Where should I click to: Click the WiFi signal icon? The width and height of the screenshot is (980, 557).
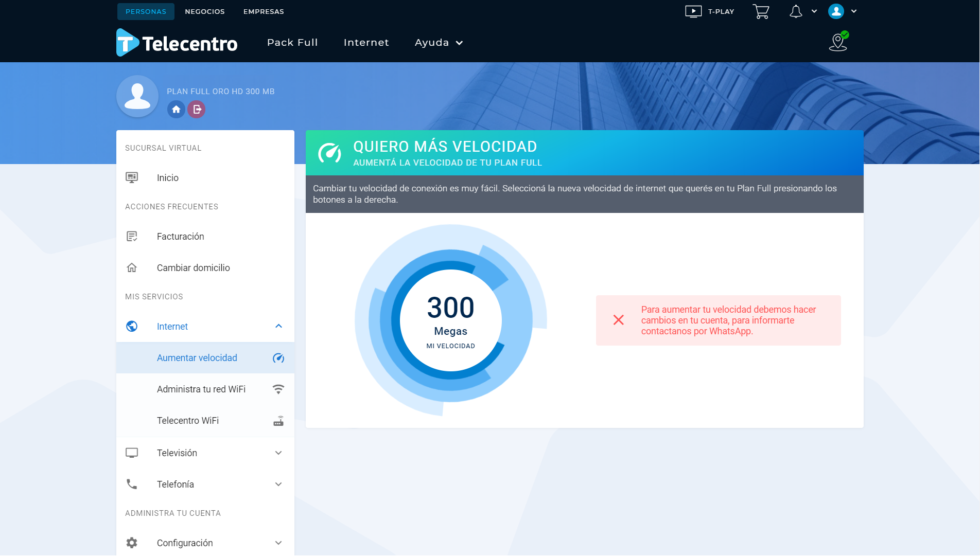[x=278, y=389]
